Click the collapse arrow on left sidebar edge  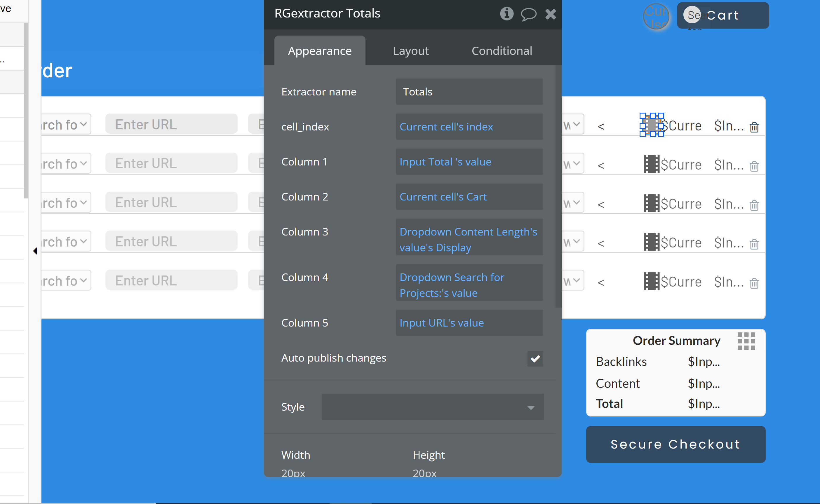[35, 251]
